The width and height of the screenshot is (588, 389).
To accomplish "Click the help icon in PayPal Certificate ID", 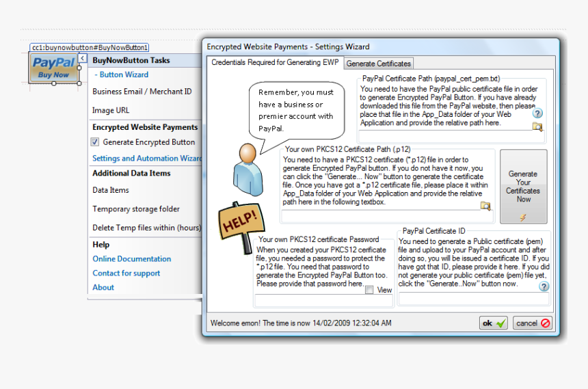I will coord(544,286).
